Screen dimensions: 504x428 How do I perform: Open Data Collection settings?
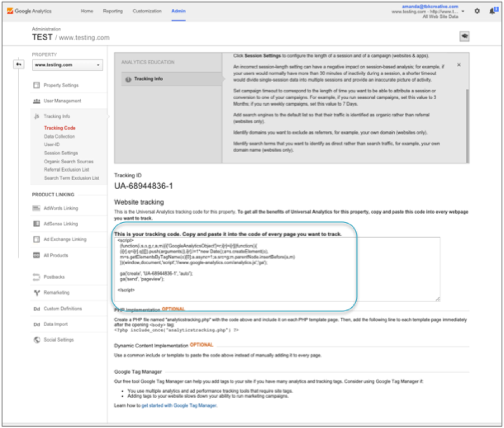pyautogui.click(x=59, y=137)
